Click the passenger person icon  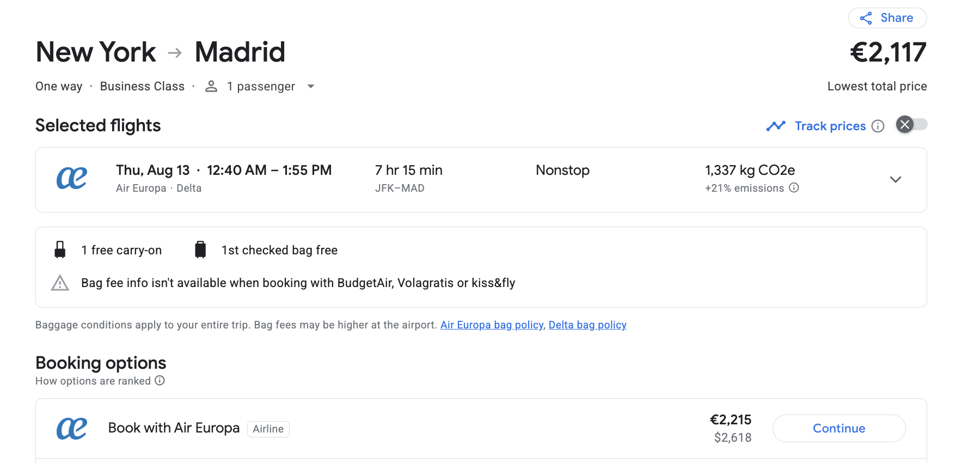pyautogui.click(x=211, y=86)
